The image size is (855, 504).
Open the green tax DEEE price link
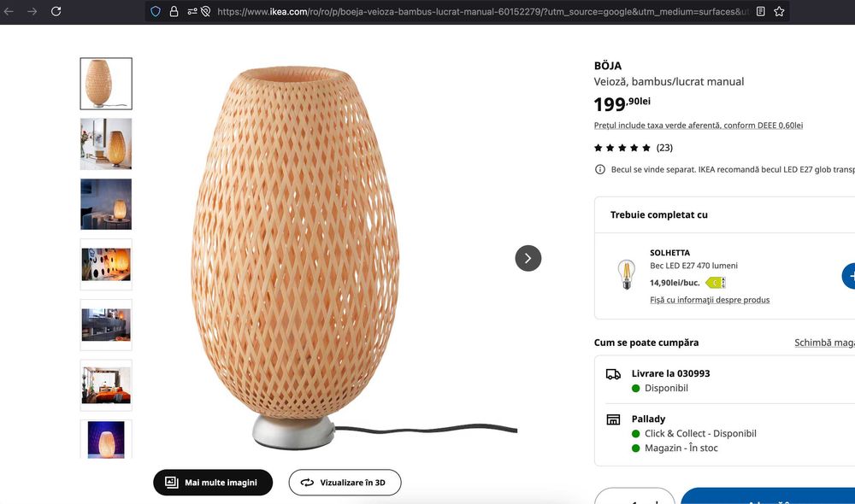coord(698,126)
